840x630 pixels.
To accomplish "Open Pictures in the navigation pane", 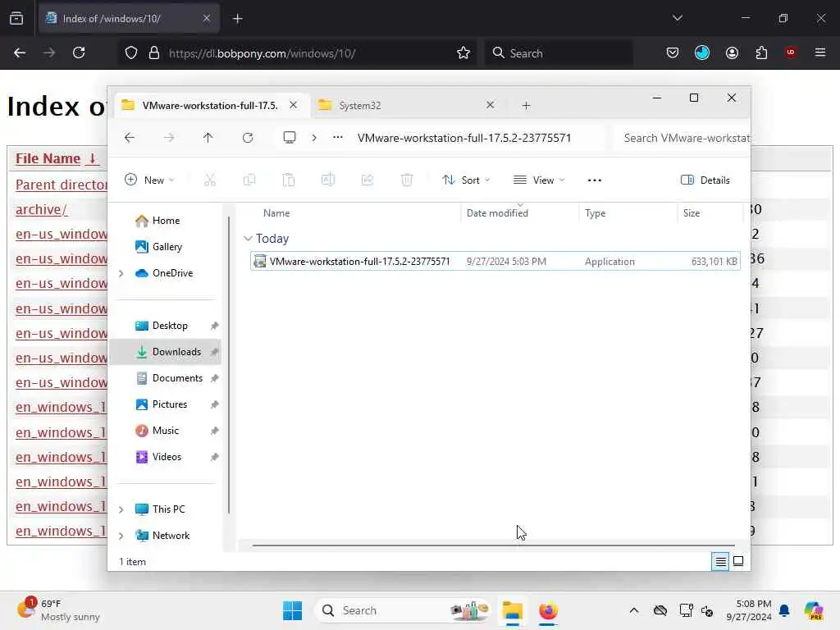I will [169, 404].
